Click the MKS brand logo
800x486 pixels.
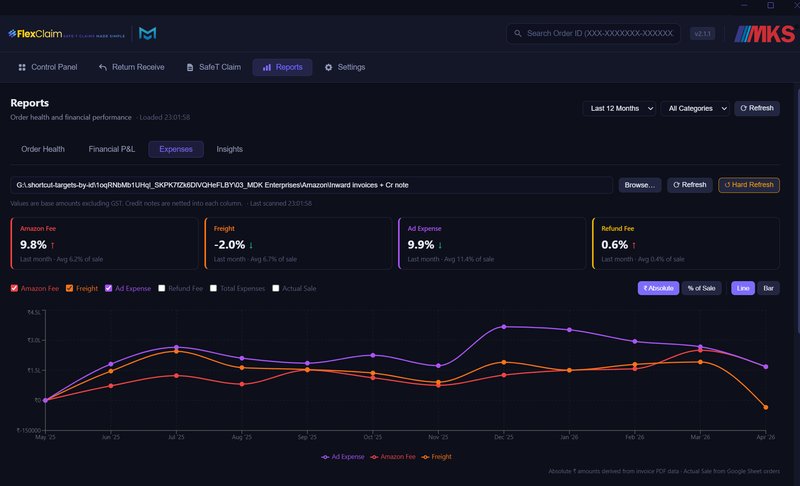(764, 34)
